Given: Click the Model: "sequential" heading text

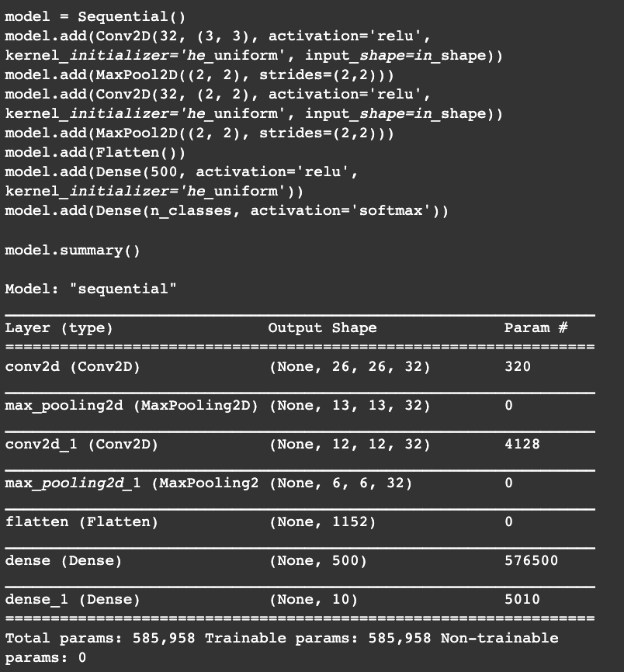Looking at the screenshot, I should tap(91, 289).
